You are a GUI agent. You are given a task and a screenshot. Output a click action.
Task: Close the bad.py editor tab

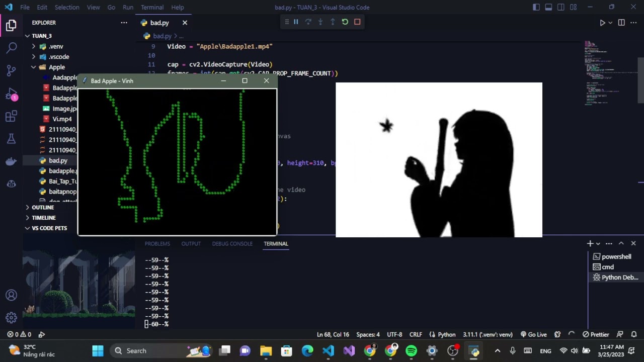(185, 23)
